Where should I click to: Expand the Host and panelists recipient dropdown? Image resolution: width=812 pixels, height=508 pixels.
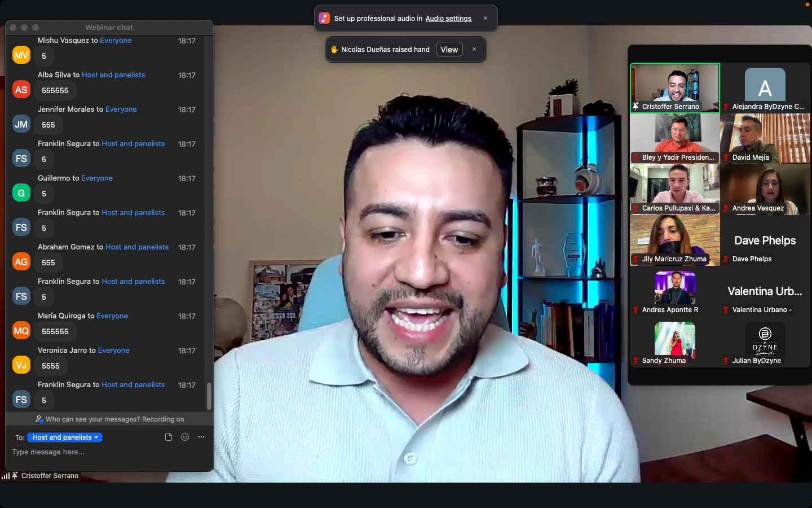coord(65,437)
